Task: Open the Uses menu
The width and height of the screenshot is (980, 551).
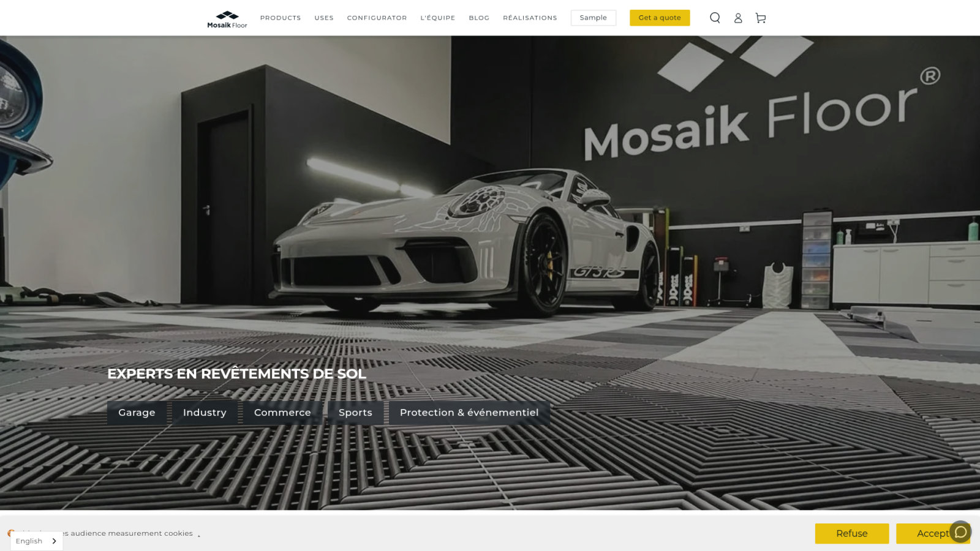Action: pyautogui.click(x=324, y=18)
